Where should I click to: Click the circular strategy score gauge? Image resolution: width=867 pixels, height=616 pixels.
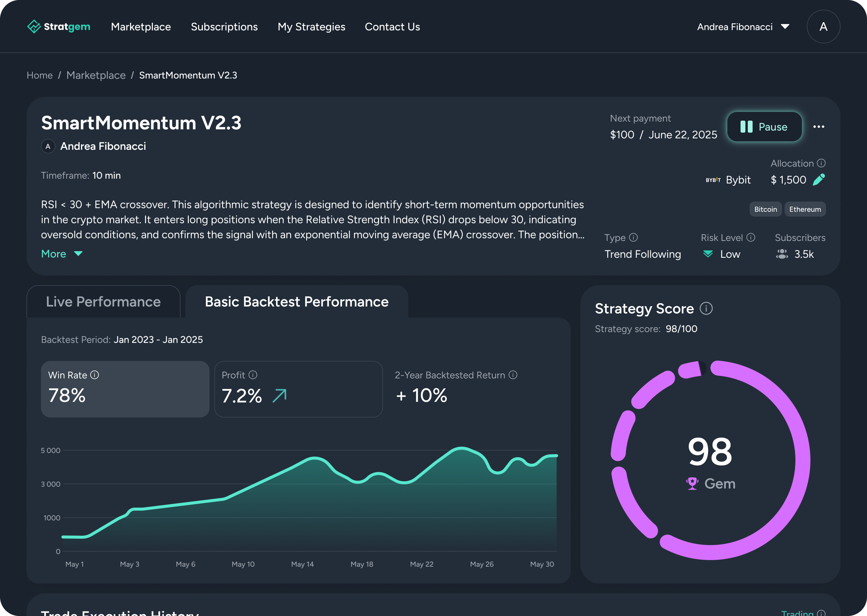click(710, 460)
